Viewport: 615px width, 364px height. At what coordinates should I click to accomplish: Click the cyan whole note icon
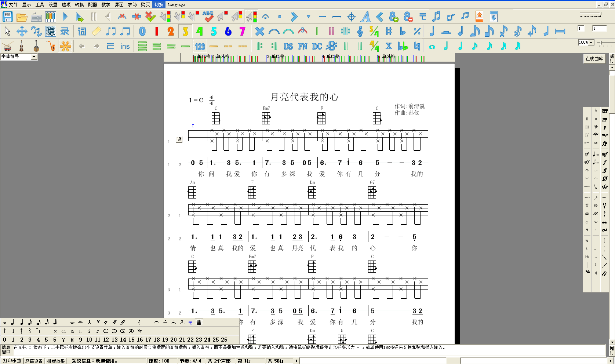click(x=432, y=46)
